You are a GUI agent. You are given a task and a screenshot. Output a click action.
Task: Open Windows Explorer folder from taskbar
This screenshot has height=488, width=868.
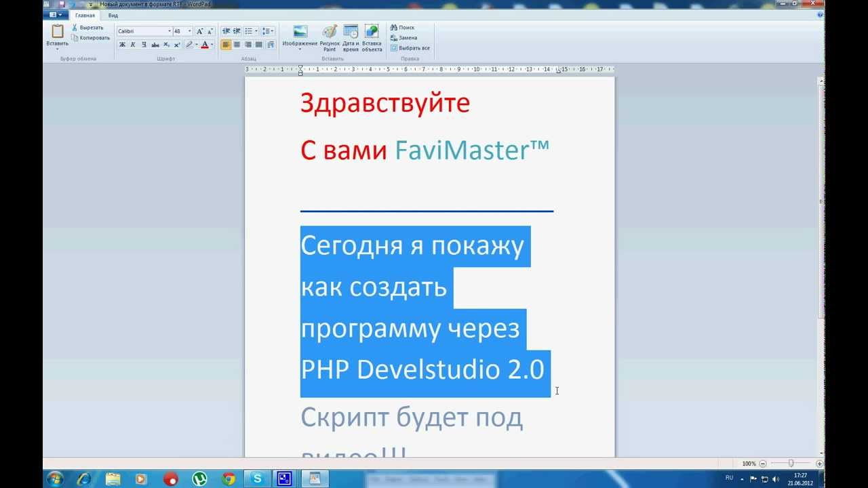(x=113, y=479)
